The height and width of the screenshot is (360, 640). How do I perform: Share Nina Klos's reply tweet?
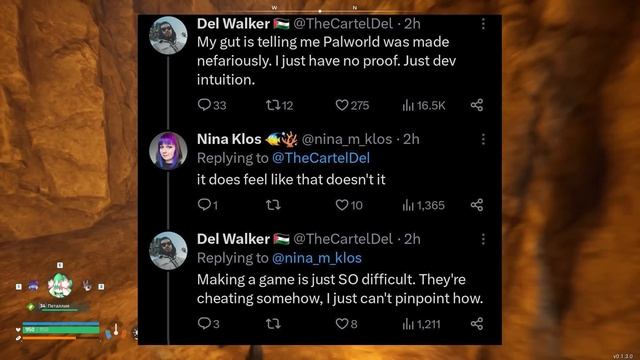click(x=477, y=205)
